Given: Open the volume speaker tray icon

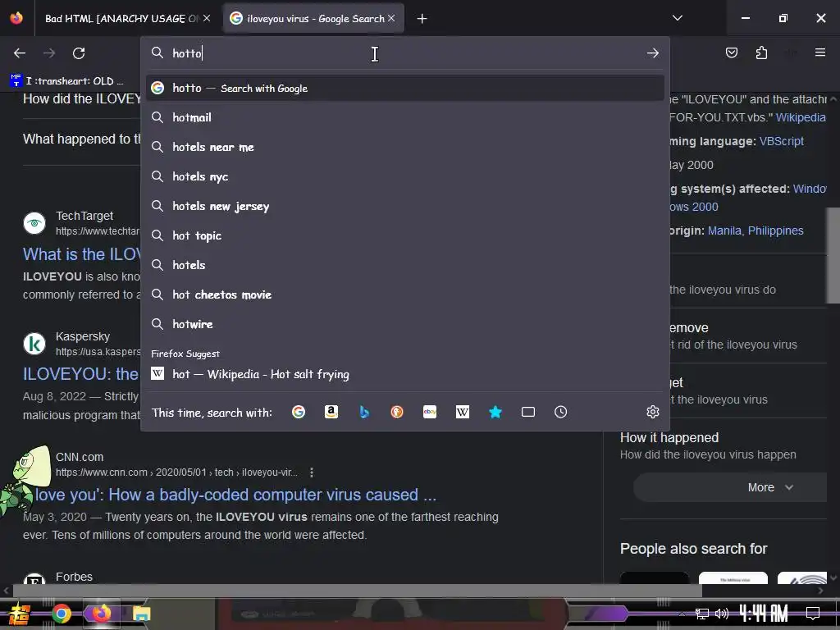Looking at the screenshot, I should click(722, 614).
